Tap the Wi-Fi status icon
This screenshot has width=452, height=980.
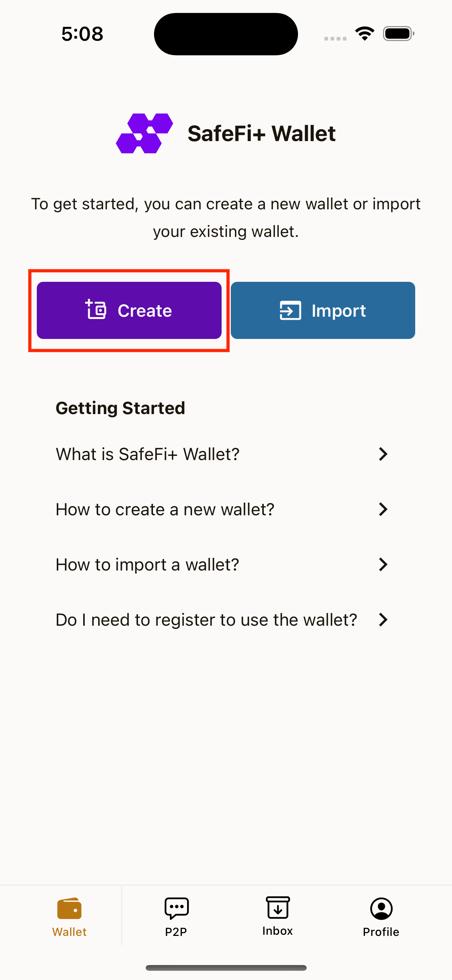365,34
